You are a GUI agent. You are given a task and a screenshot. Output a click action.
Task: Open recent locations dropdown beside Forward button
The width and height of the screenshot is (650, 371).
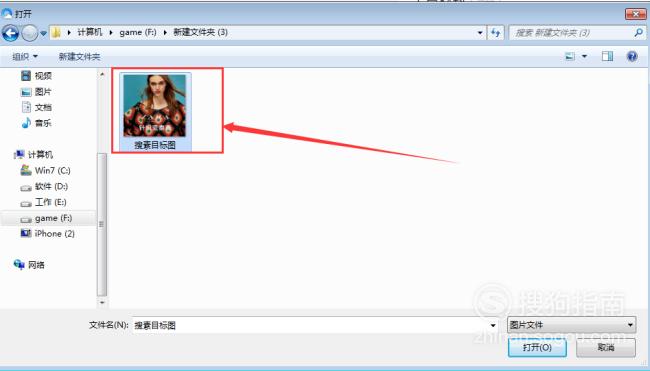43,34
